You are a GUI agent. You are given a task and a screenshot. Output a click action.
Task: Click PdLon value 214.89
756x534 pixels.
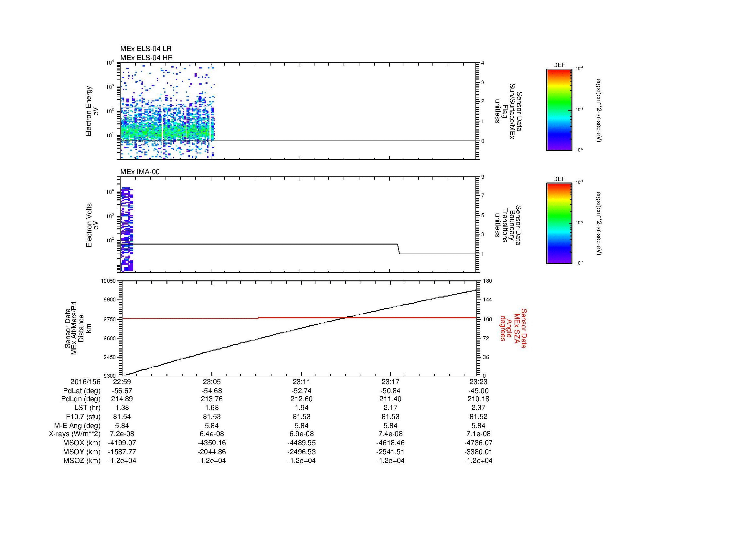122,399
